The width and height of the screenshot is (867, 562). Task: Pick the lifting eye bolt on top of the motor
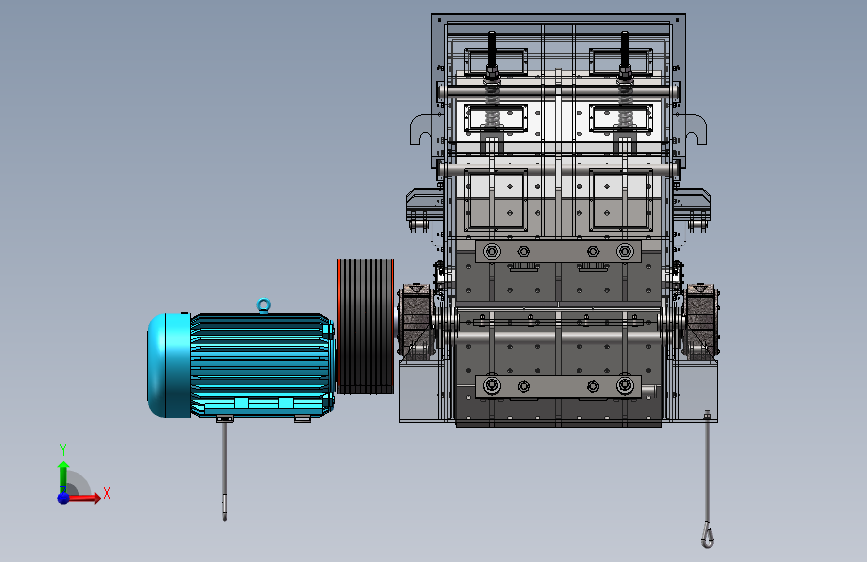pyautogui.click(x=264, y=305)
